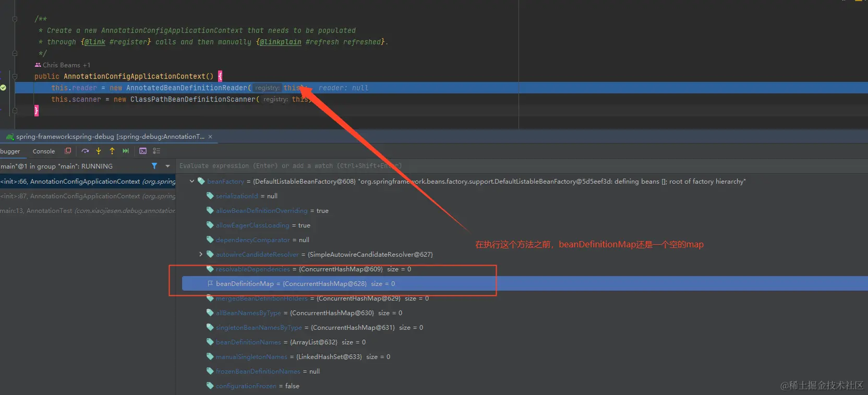868x395 pixels.
Task: Click the Gradle icon on the run tab
Action: point(10,137)
